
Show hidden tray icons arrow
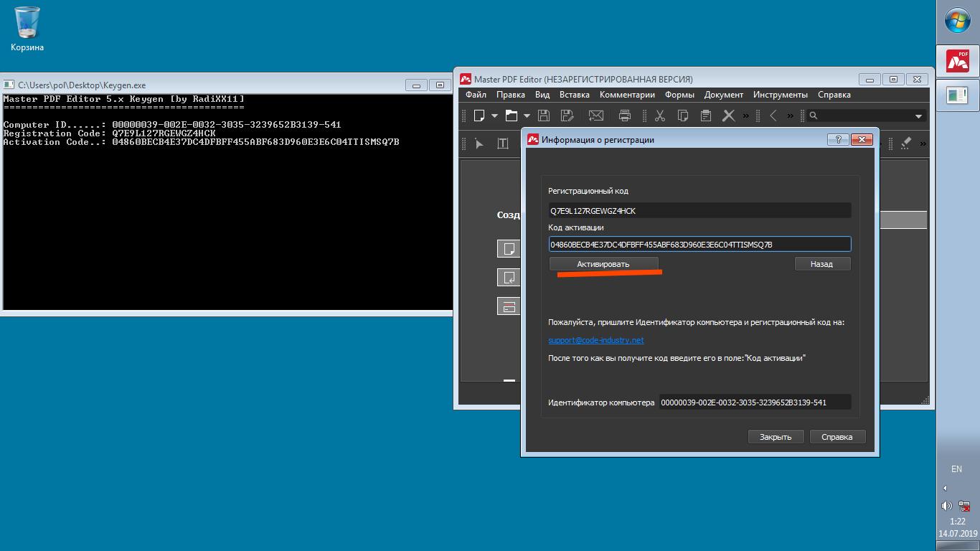click(945, 488)
